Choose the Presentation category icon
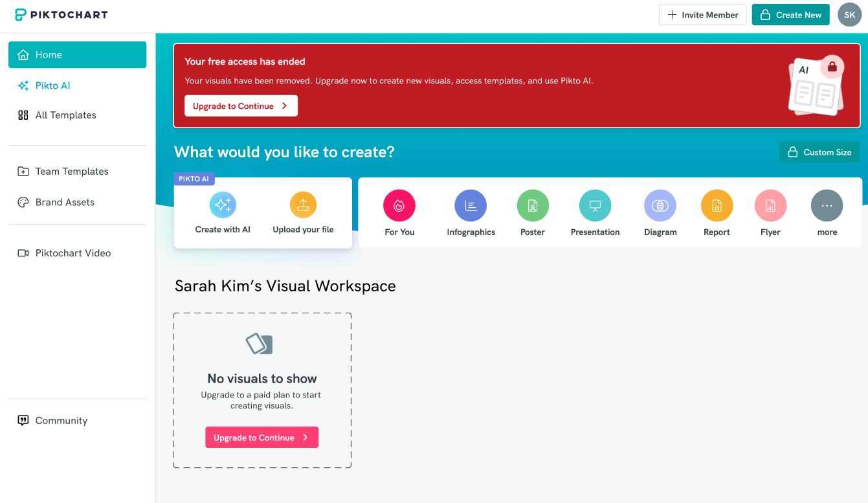The image size is (868, 503). (x=595, y=206)
